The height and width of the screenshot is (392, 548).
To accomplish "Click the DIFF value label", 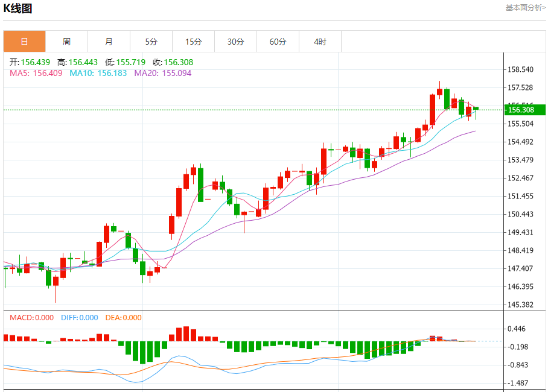I will (x=79, y=318).
